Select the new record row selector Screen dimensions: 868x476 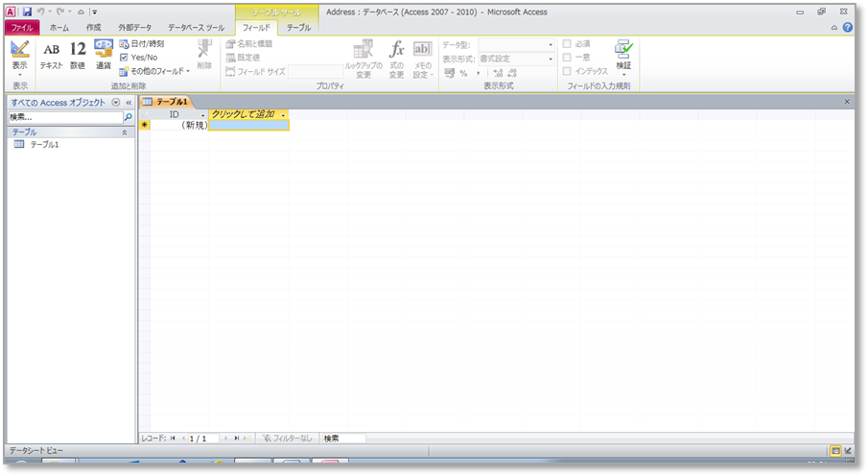pyautogui.click(x=145, y=126)
